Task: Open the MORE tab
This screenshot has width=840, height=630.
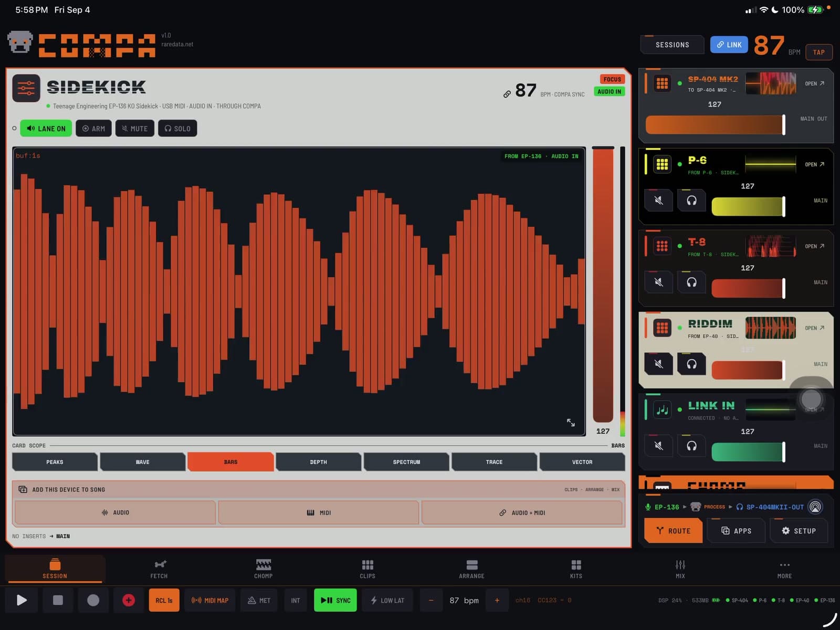Action: [784, 569]
